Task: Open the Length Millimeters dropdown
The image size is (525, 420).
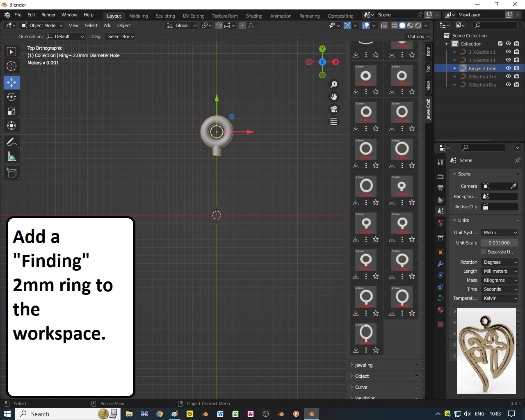Action: tap(500, 271)
